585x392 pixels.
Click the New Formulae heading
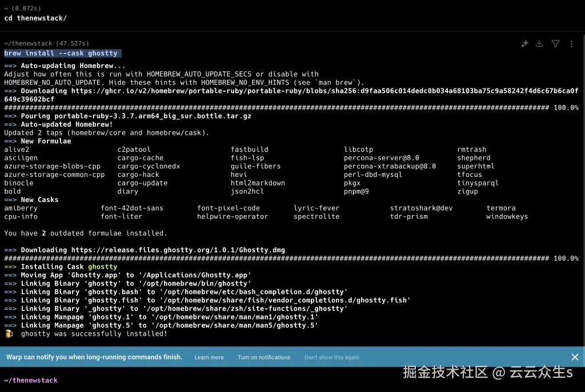pos(46,142)
